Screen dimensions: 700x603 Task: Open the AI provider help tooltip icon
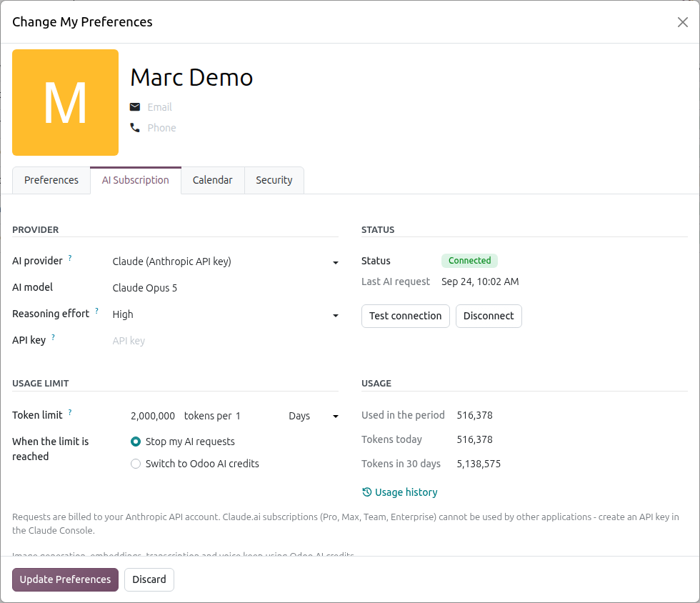click(70, 258)
